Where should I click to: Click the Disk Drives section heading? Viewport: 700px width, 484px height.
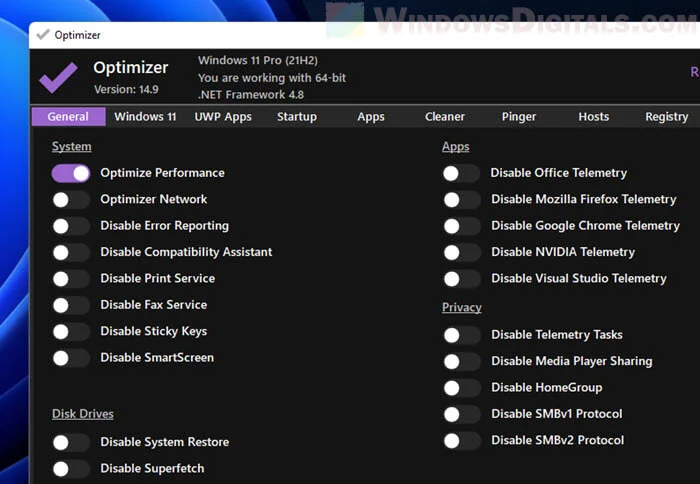[x=83, y=414]
